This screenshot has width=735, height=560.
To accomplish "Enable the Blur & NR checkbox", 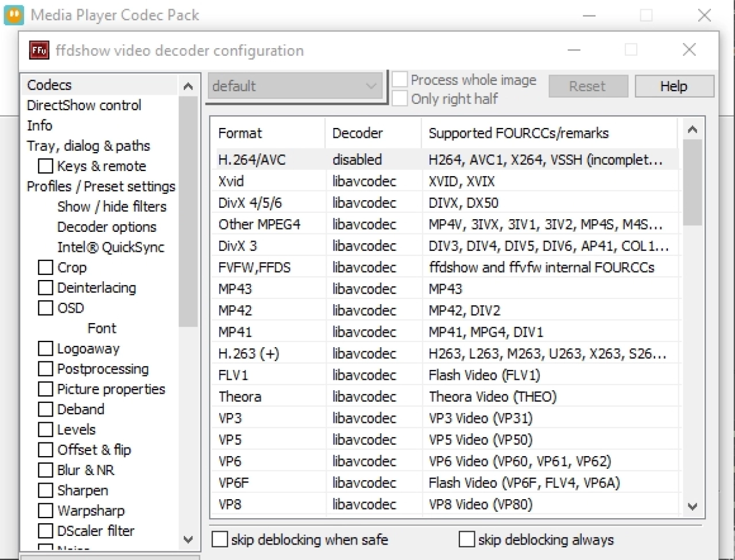I will coord(45,470).
